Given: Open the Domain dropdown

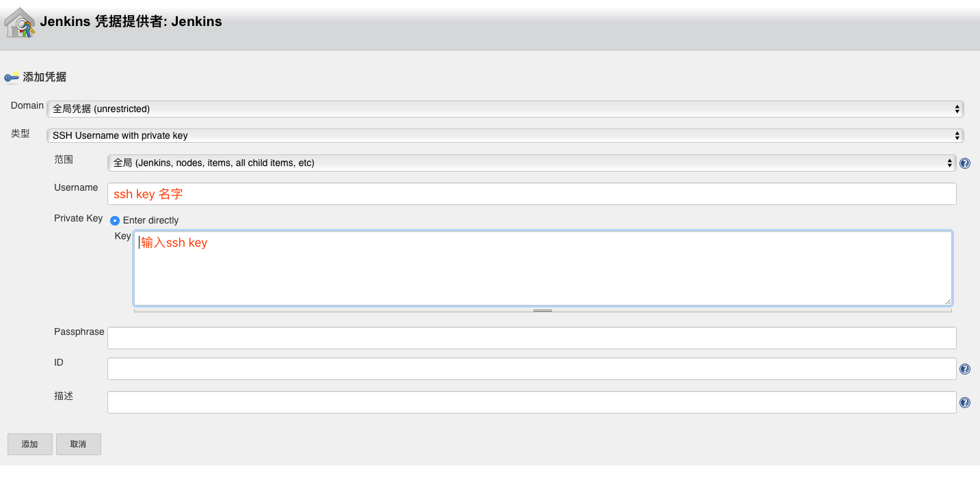Looking at the screenshot, I should pyautogui.click(x=505, y=109).
